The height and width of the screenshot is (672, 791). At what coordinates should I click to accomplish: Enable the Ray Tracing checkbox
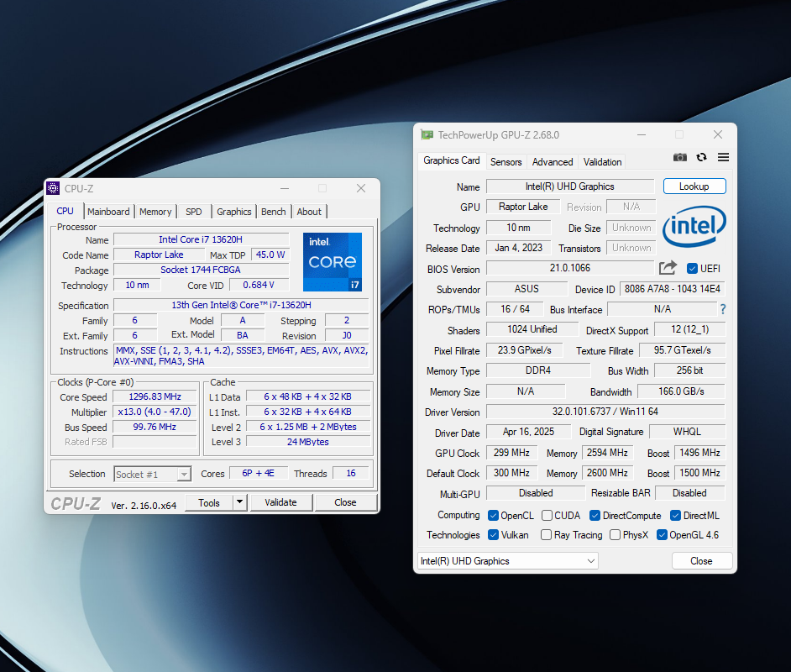[547, 535]
